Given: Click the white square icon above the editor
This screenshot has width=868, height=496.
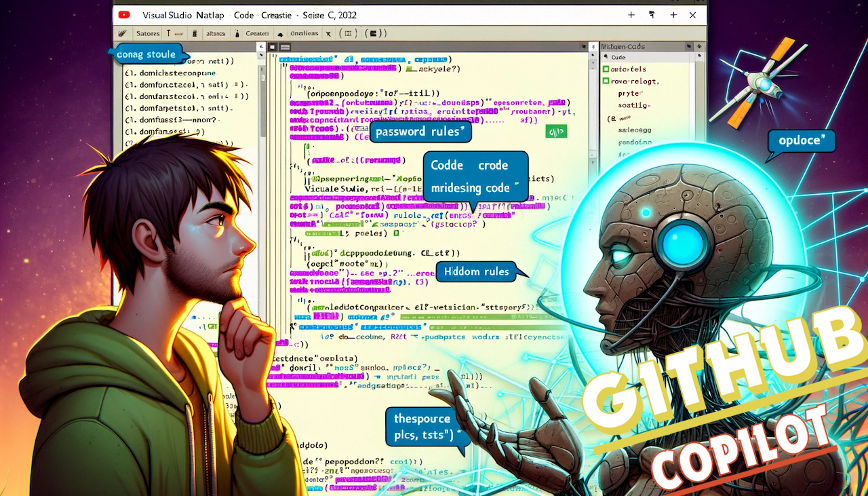Looking at the screenshot, I should click(x=272, y=47).
